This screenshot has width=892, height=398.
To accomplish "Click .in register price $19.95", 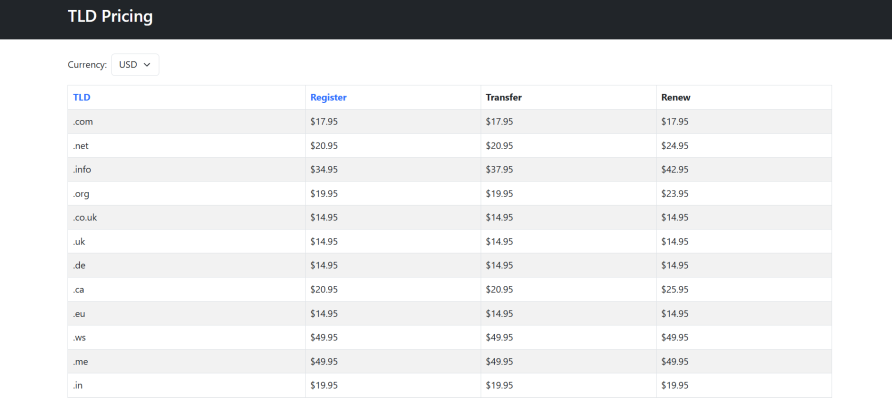I will point(324,385).
